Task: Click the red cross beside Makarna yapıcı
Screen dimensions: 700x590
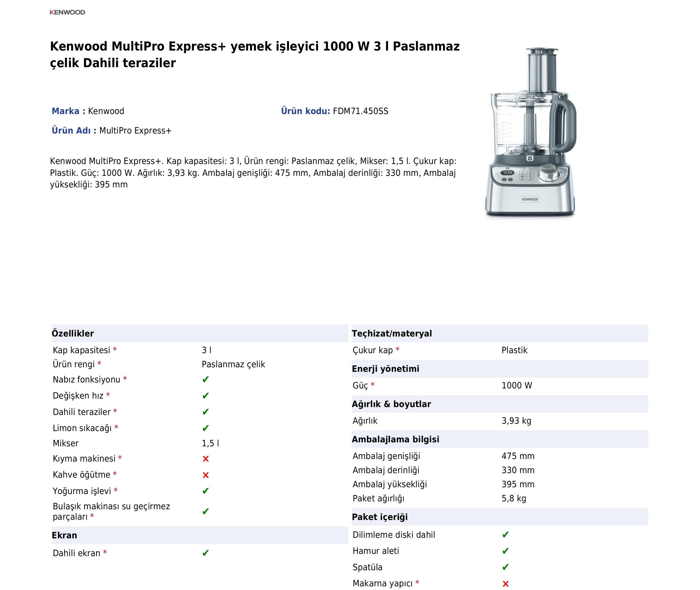Action: point(505,584)
